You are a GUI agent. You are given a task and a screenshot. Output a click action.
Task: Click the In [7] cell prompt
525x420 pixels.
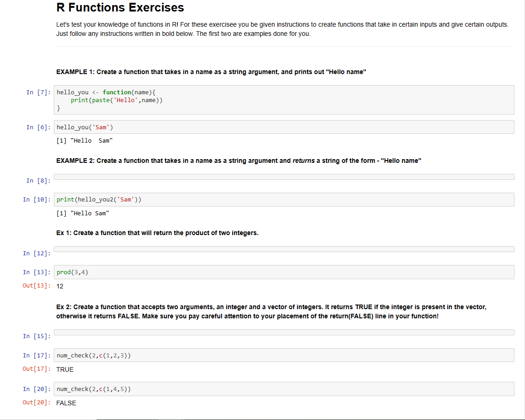38,92
